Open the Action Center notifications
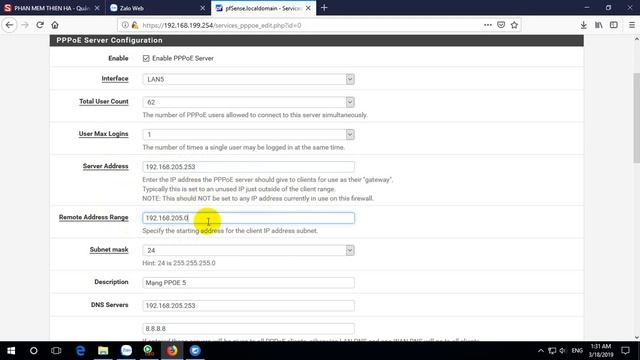 coord(625,351)
